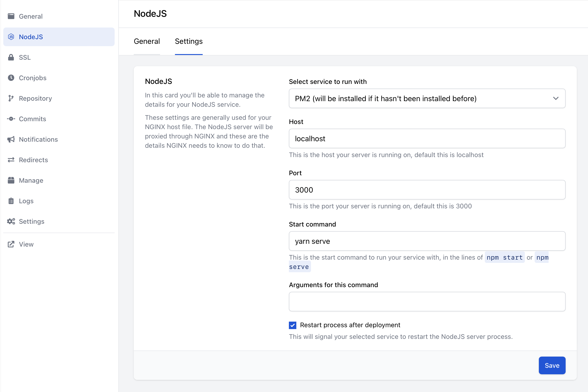Click the Redirects arrows icon
The height and width of the screenshot is (392, 588).
tap(11, 160)
